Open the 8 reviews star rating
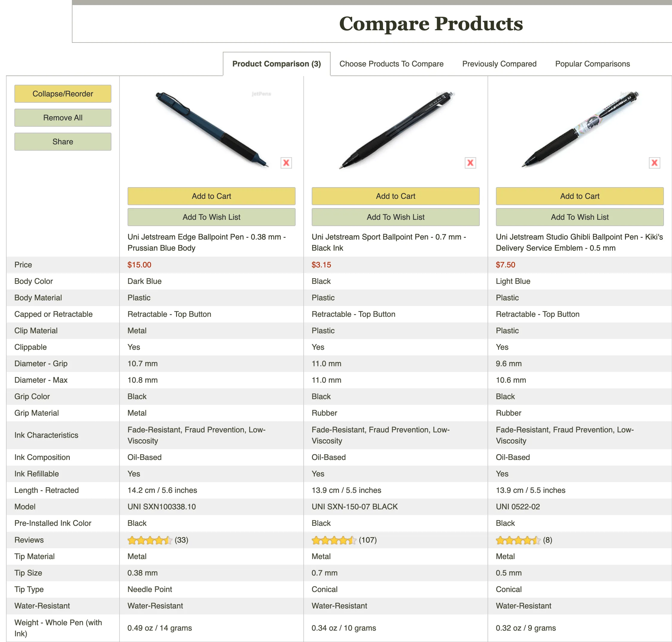The image size is (672, 642). pos(518,540)
